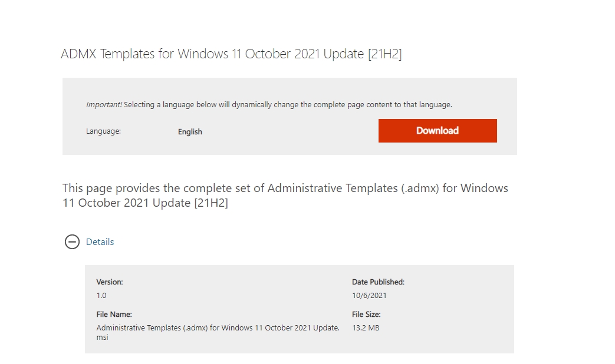Click the italic Important! notice word

click(104, 105)
